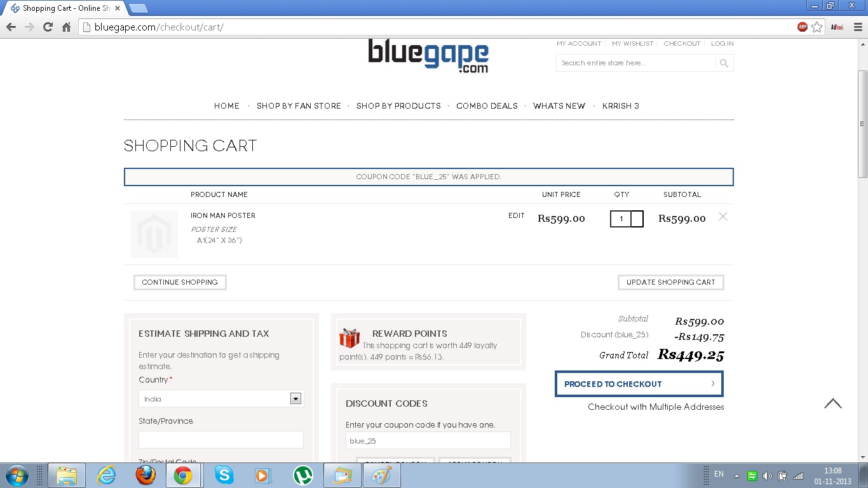The image size is (868, 488).
Task: Click Update Shopping Cart button
Action: point(670,282)
